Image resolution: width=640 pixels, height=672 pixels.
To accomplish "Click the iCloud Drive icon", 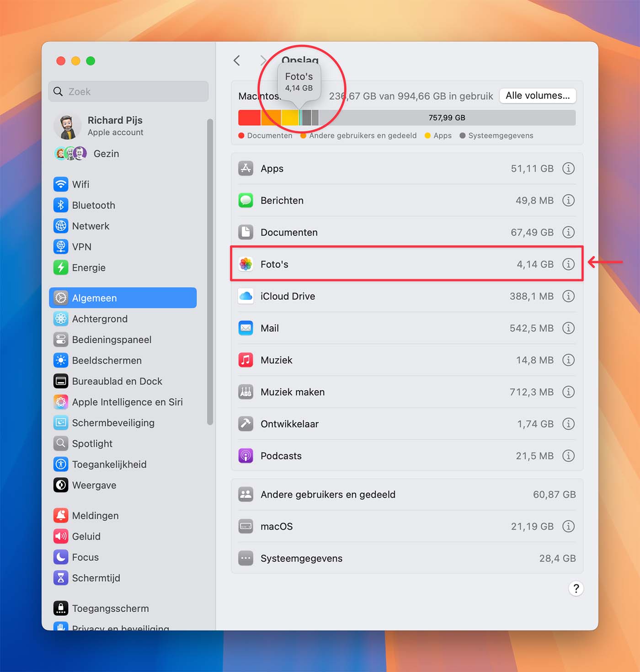I will tap(245, 296).
